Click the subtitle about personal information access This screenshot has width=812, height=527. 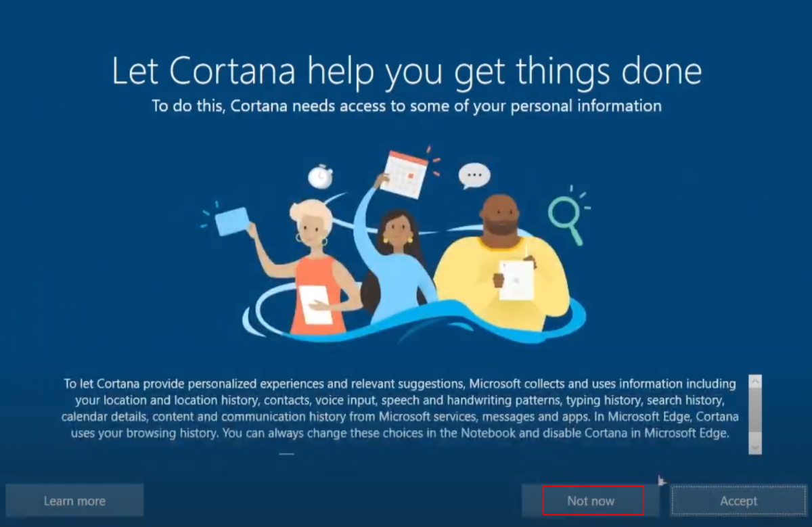(406, 106)
